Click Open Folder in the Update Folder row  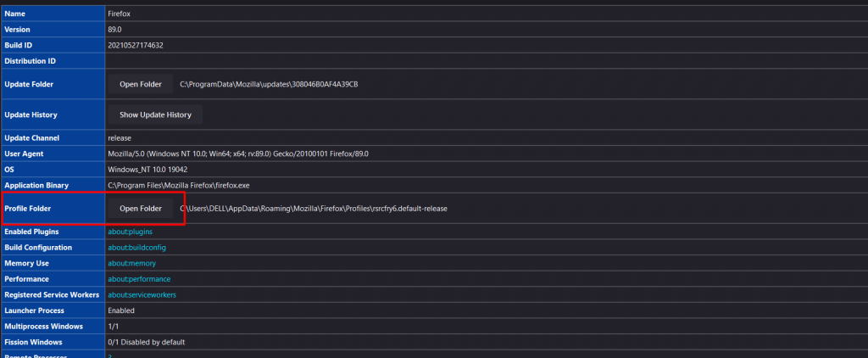point(140,84)
